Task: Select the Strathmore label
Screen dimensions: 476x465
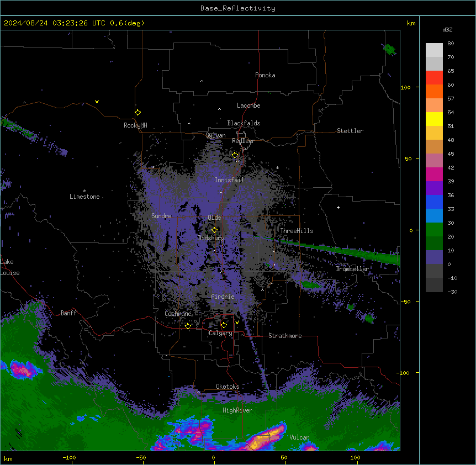Action: pyautogui.click(x=285, y=336)
